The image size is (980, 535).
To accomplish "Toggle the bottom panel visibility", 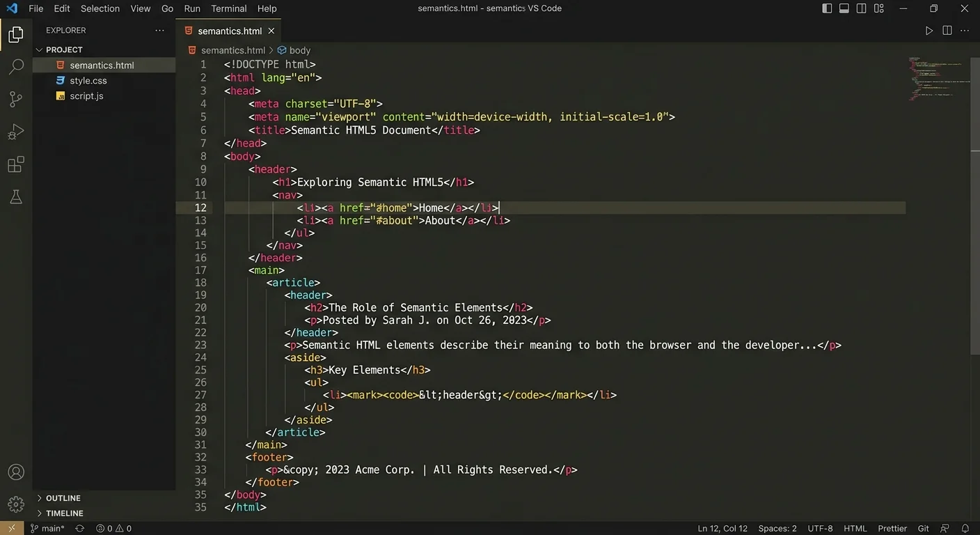I will click(x=844, y=8).
